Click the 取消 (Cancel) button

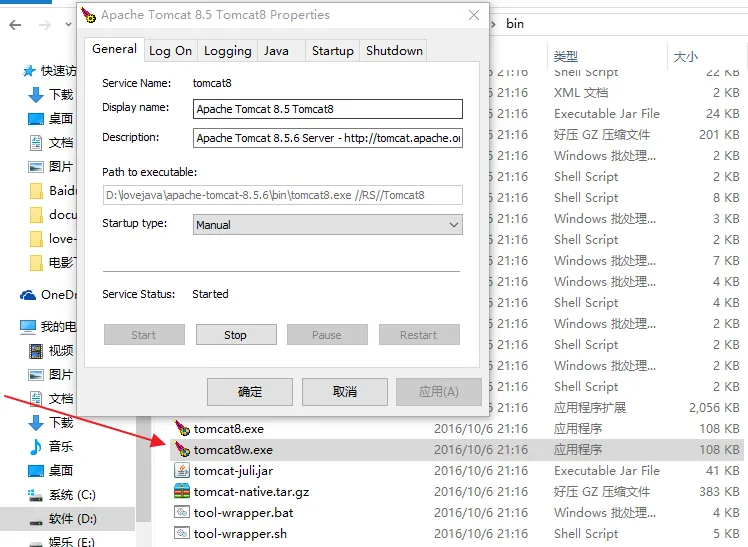click(344, 392)
